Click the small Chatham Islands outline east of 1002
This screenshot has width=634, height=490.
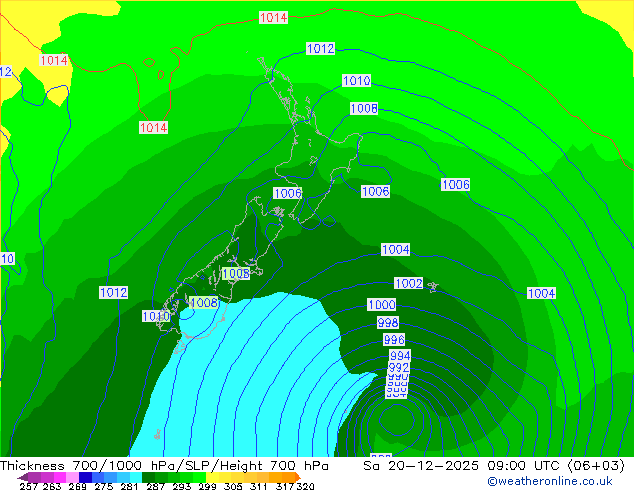433,287
